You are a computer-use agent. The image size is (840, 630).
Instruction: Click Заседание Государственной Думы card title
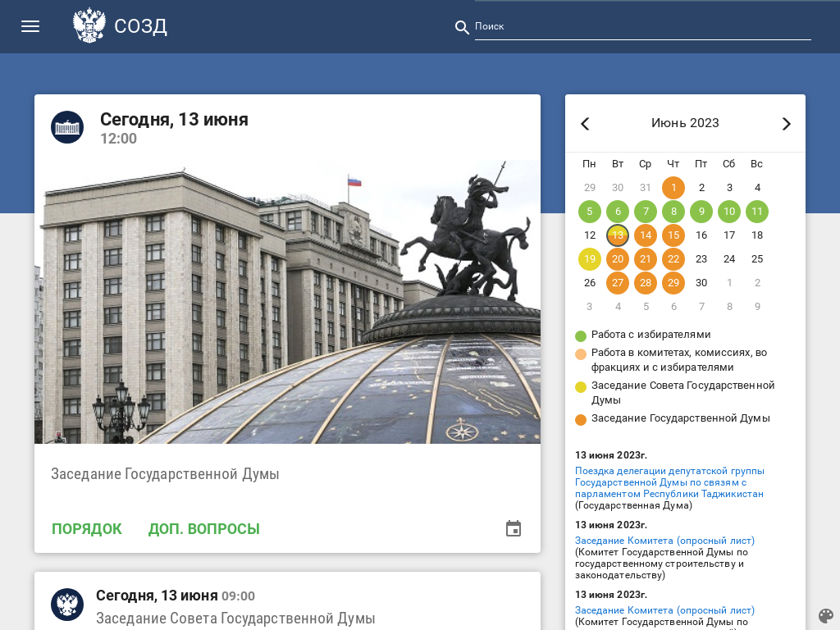pyautogui.click(x=165, y=474)
